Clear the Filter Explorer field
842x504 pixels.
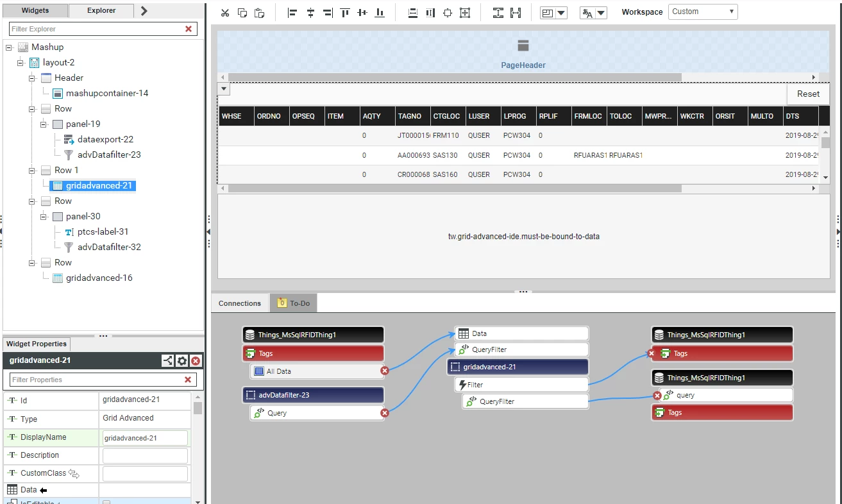189,29
